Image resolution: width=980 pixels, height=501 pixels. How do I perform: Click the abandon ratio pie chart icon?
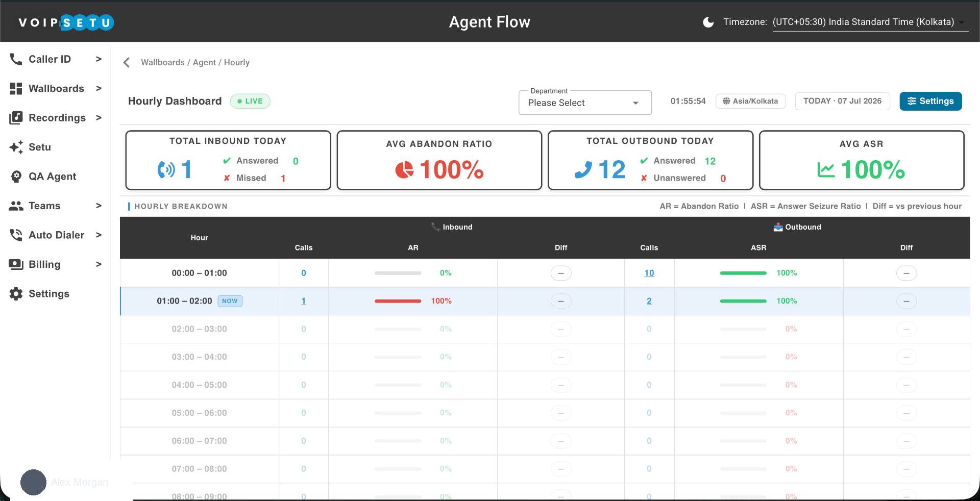click(404, 169)
